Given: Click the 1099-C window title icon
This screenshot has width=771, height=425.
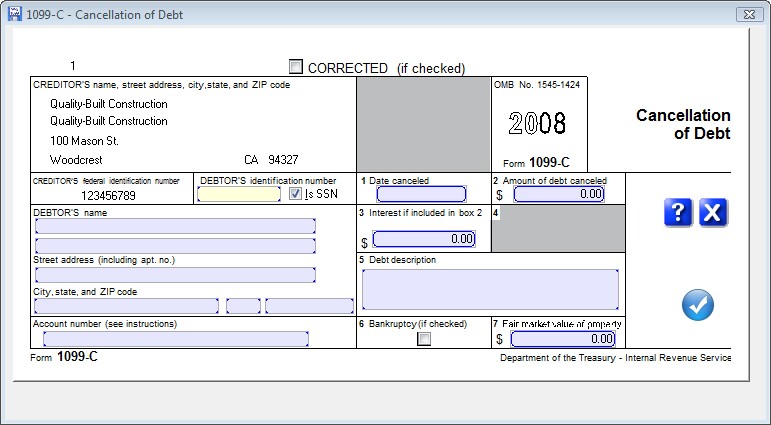Looking at the screenshot, I should pyautogui.click(x=15, y=14).
